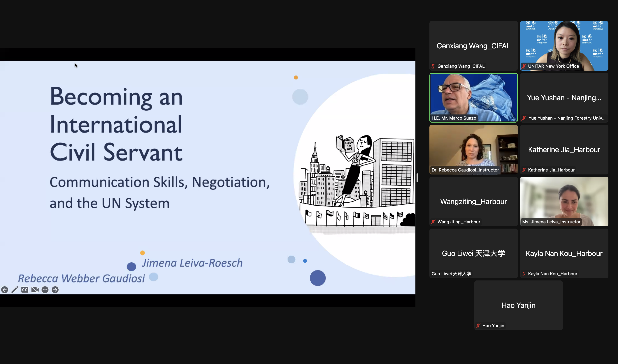Screen dimensions: 618x364
Task: Click the previous slide arrow icon
Action: tap(5, 290)
